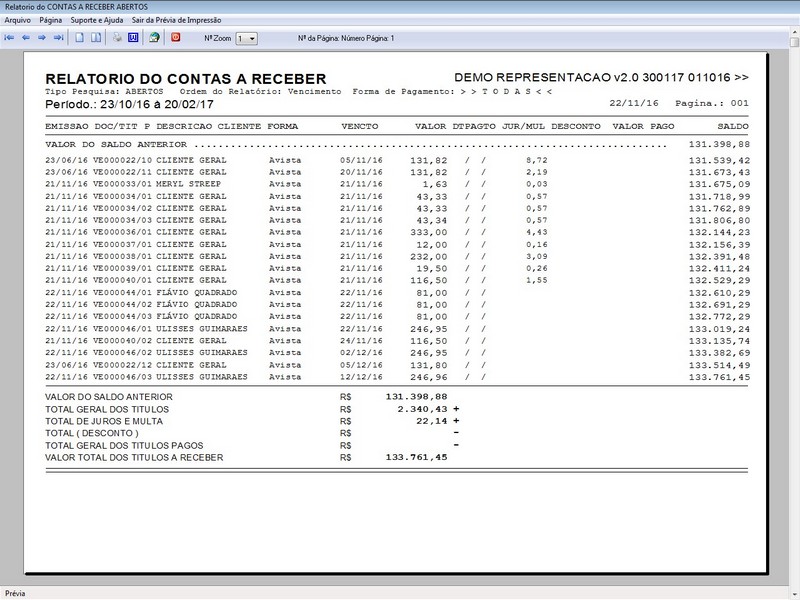Click document VE000040/02 row
The width and height of the screenshot is (800, 600).
tap(397, 341)
